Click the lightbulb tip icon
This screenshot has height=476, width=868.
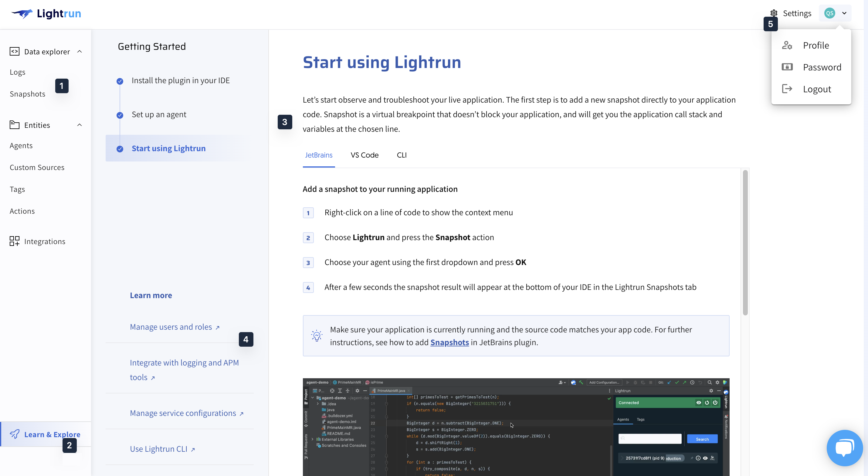tap(317, 335)
